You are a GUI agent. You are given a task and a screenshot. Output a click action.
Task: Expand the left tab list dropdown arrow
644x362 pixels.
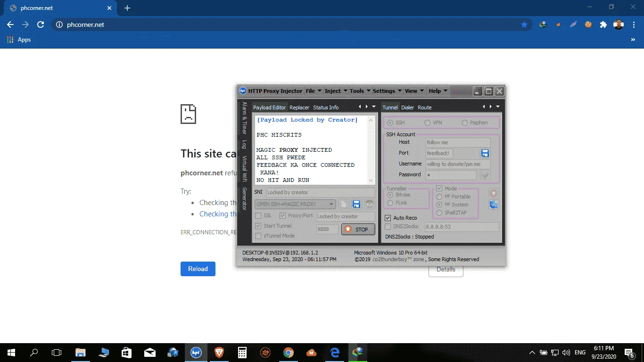coord(374,107)
